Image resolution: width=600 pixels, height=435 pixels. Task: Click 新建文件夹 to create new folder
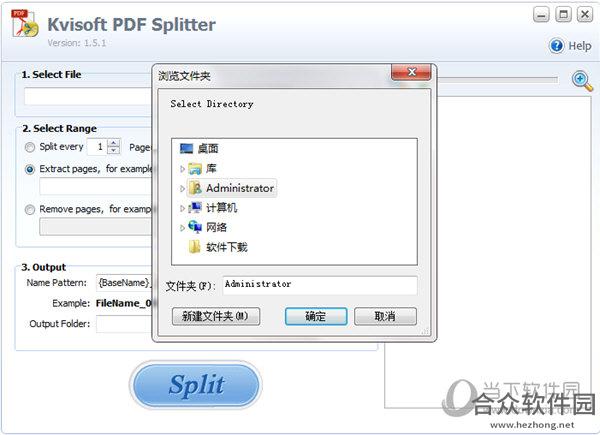coord(216,316)
